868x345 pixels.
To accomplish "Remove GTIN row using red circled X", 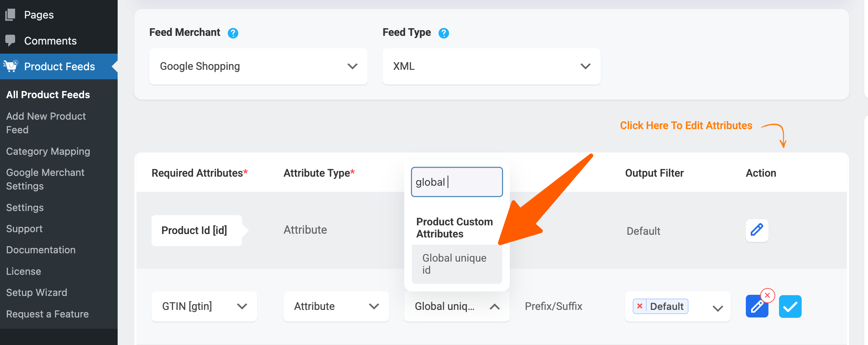I will [x=767, y=296].
